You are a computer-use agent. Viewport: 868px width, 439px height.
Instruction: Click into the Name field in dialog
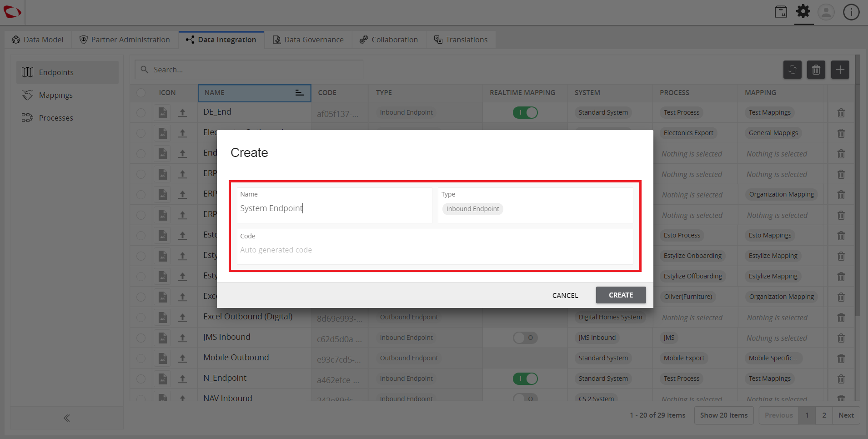[x=334, y=206]
